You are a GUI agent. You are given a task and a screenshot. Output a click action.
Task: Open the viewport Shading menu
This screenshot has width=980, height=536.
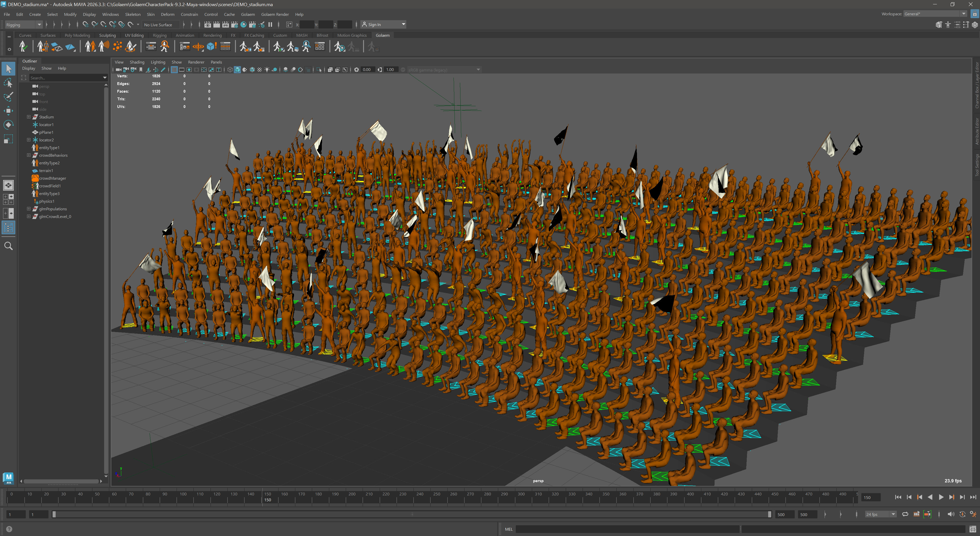137,62
